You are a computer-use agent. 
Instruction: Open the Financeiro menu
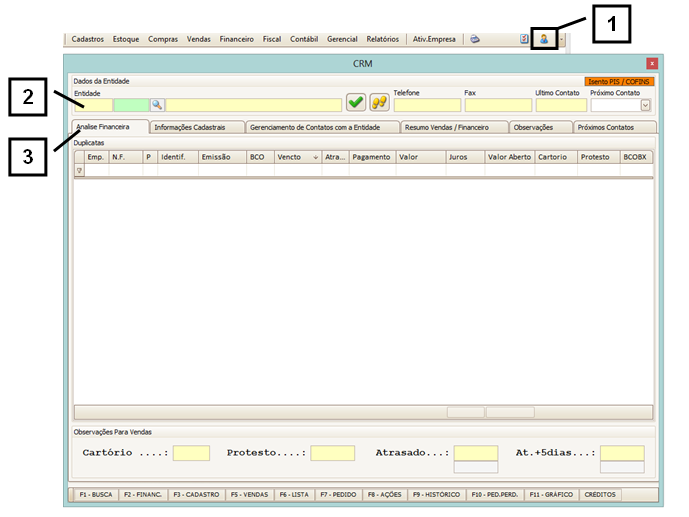pyautogui.click(x=237, y=39)
